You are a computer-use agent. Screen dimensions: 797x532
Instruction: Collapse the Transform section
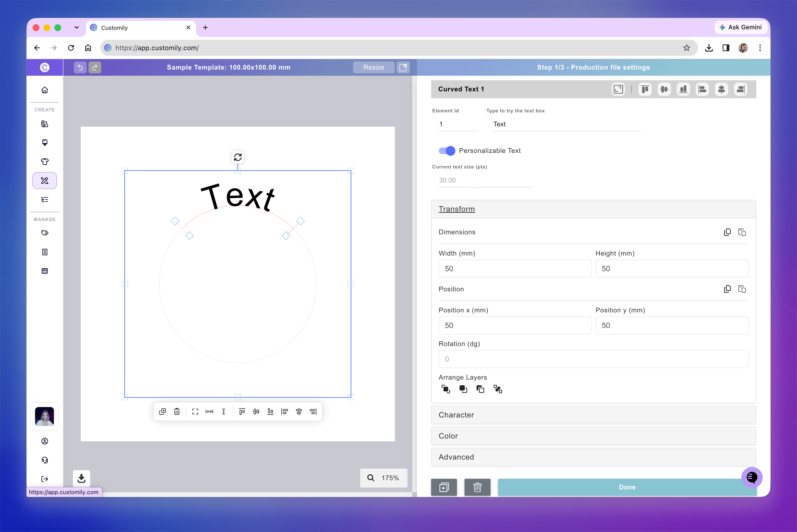click(x=593, y=209)
